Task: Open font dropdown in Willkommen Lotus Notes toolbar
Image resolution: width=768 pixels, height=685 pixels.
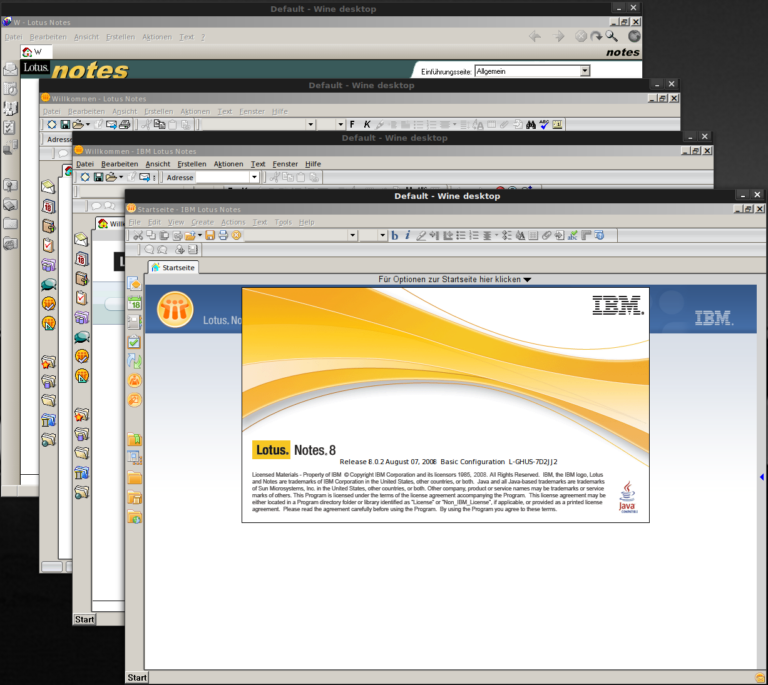Action: tap(310, 124)
